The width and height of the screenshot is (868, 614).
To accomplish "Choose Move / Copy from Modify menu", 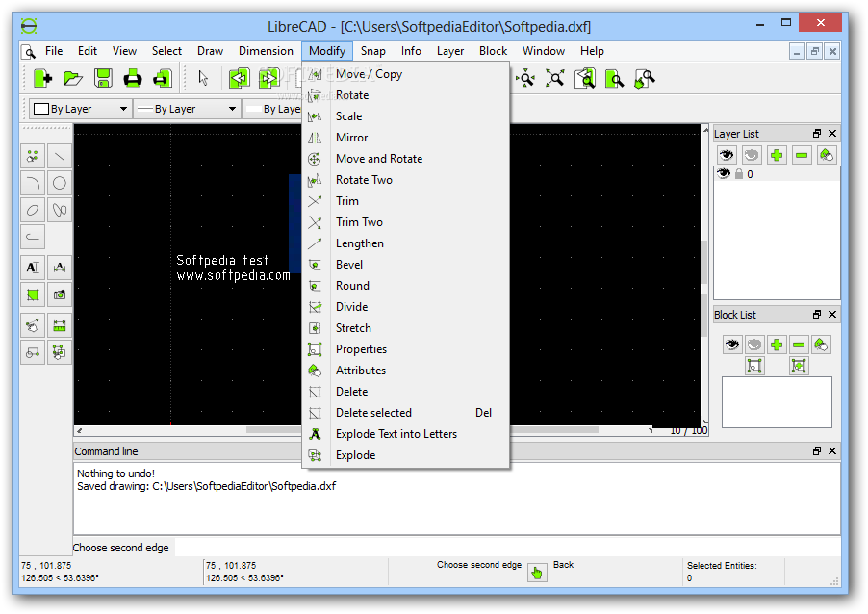I will click(x=405, y=74).
